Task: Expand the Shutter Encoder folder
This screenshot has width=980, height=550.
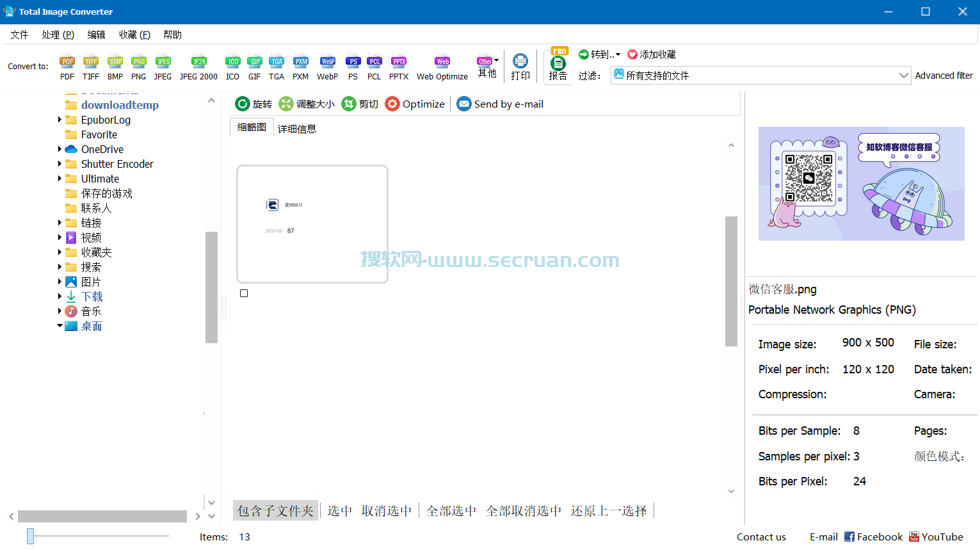Action: coord(60,164)
